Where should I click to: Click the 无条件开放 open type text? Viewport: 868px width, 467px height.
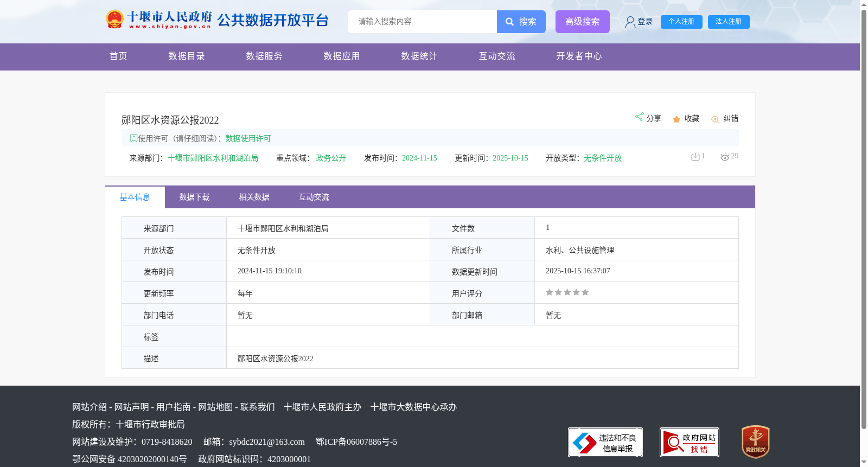603,158
